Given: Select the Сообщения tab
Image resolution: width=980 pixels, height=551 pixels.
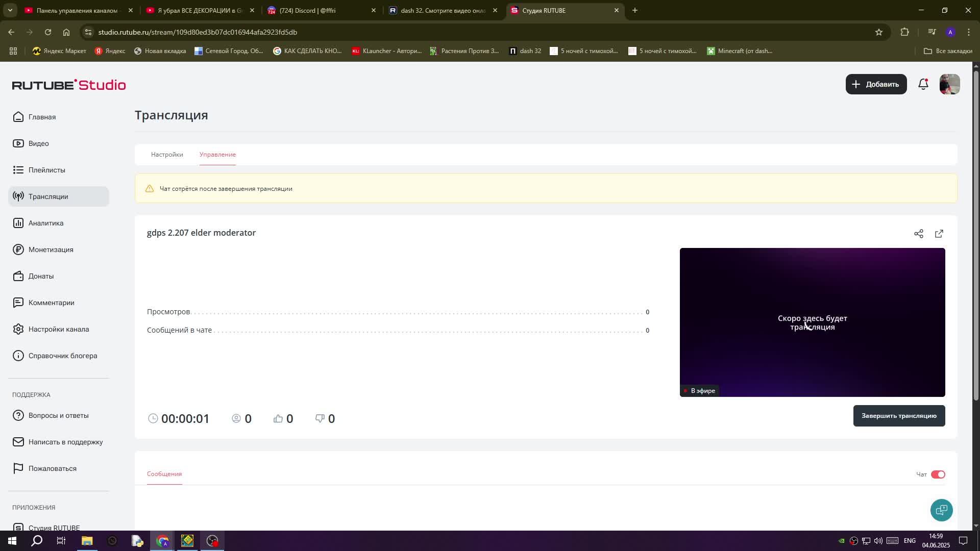Looking at the screenshot, I should tap(164, 474).
